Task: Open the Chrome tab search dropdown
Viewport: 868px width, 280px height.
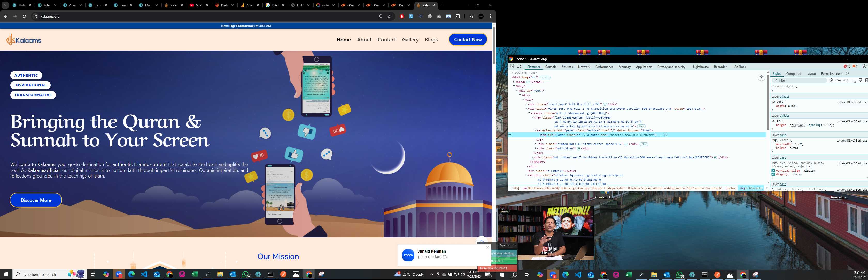Action: point(5,5)
